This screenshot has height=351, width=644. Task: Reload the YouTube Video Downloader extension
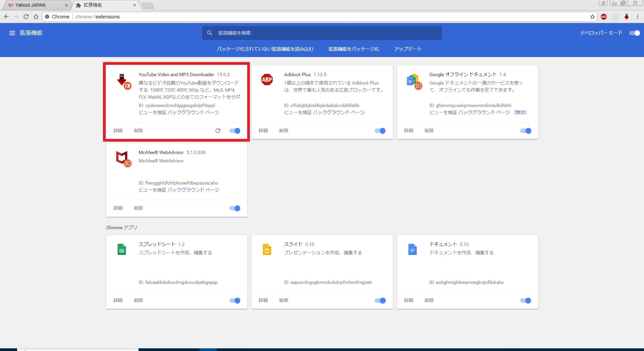point(218,131)
